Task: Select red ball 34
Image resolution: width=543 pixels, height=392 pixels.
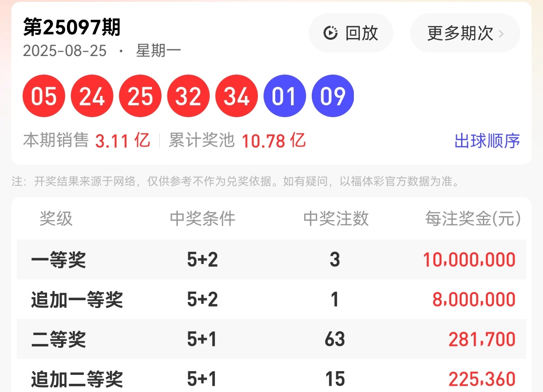Action: pos(236,95)
